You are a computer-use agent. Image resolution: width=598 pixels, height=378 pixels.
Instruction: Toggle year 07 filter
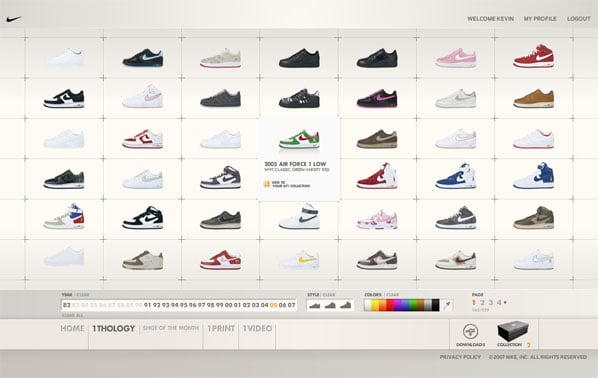coord(292,305)
